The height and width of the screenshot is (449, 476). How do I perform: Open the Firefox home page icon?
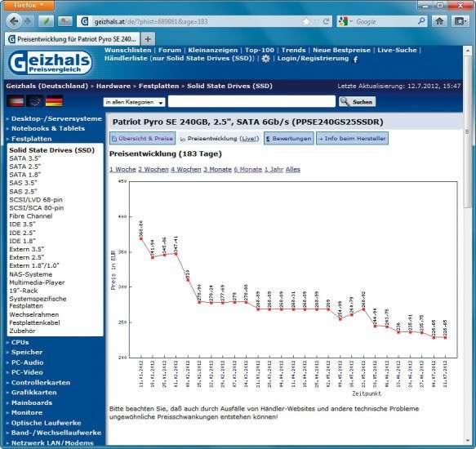[x=439, y=21]
